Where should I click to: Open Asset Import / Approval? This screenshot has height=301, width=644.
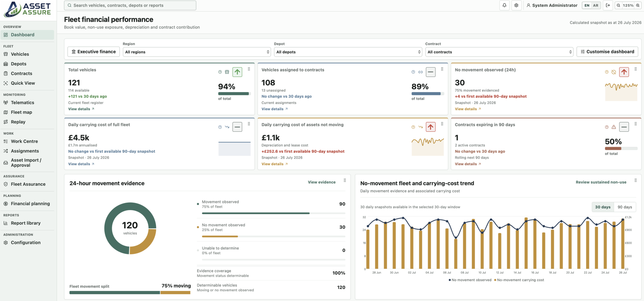pos(27,163)
